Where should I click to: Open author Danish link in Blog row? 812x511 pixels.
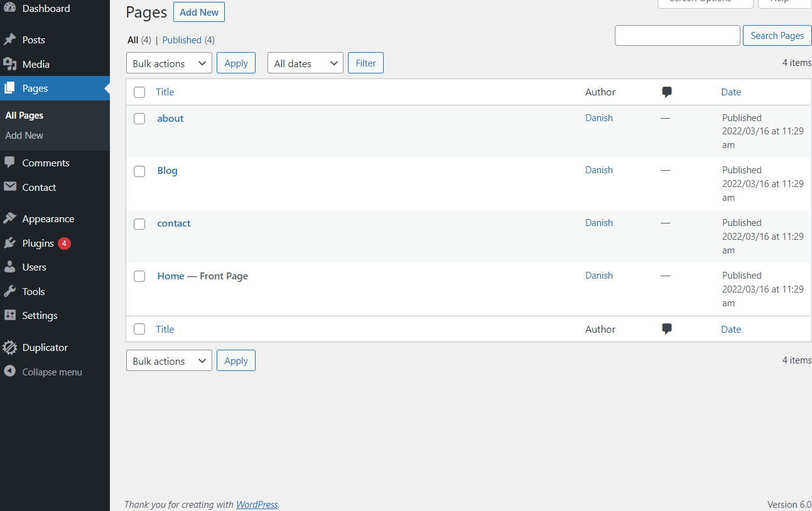[599, 170]
